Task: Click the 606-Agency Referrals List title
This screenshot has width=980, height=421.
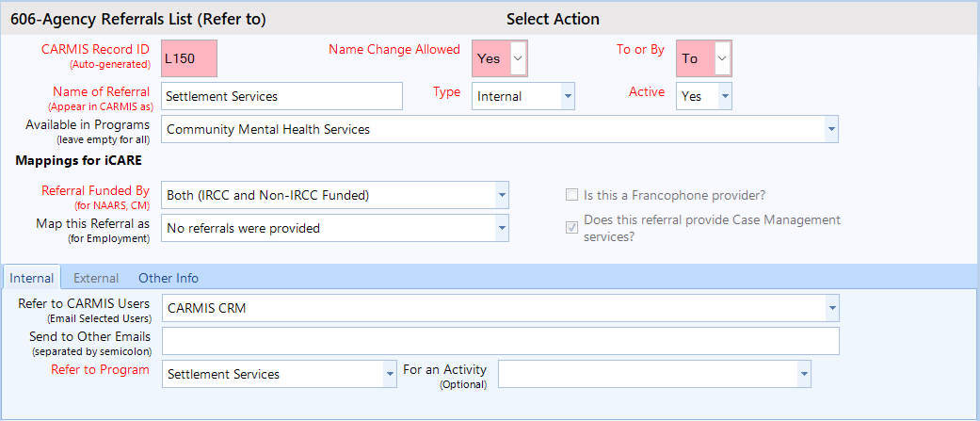Action: (137, 19)
